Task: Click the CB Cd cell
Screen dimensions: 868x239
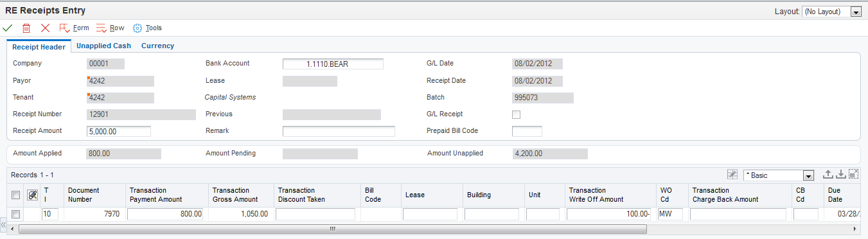Action: point(806,214)
